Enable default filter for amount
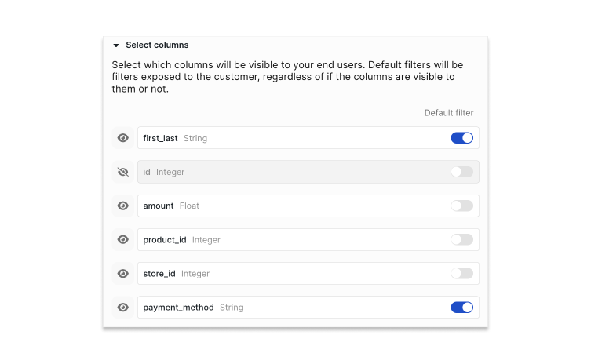591x364 pixels. 461,206
